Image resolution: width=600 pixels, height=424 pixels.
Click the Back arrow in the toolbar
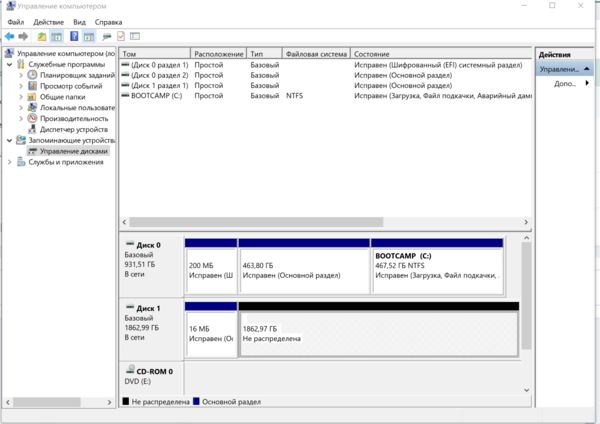(9, 36)
